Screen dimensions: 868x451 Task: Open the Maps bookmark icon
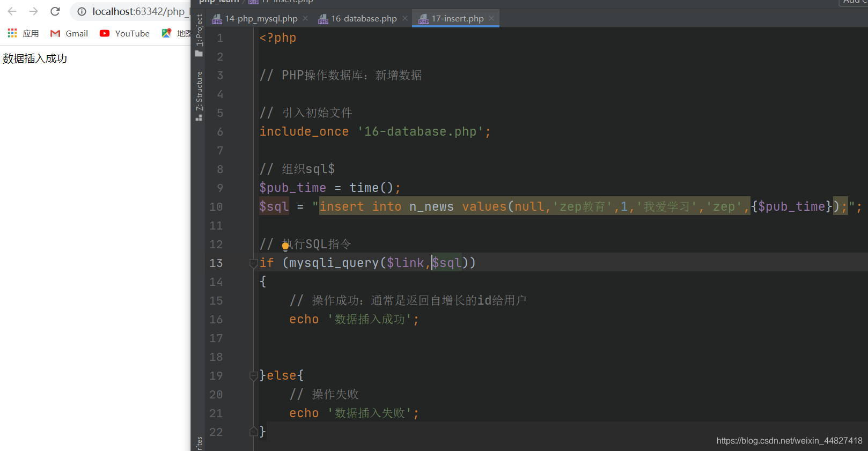(x=166, y=33)
